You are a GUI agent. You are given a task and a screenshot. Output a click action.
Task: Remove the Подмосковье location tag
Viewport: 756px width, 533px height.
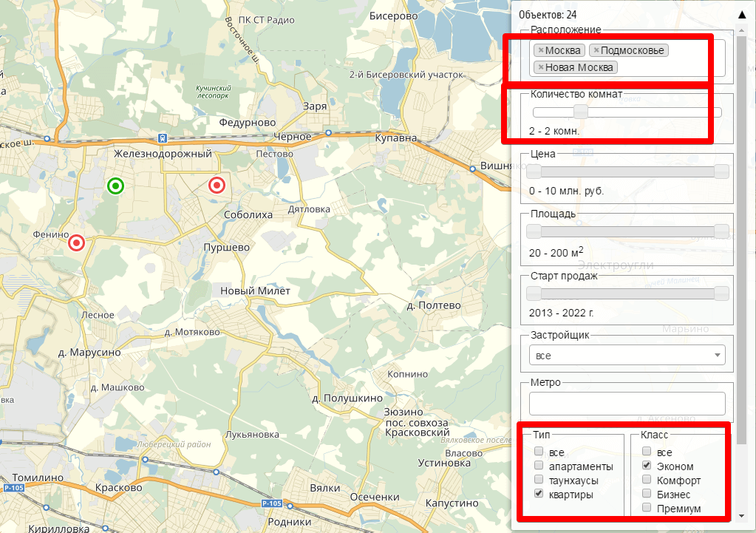pos(596,50)
